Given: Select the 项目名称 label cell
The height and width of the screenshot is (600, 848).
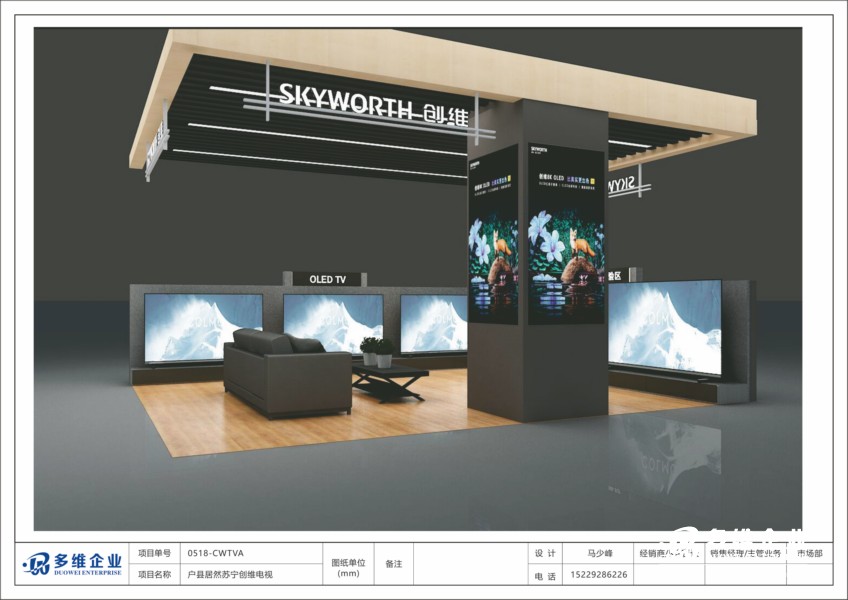Looking at the screenshot, I should (x=154, y=575).
